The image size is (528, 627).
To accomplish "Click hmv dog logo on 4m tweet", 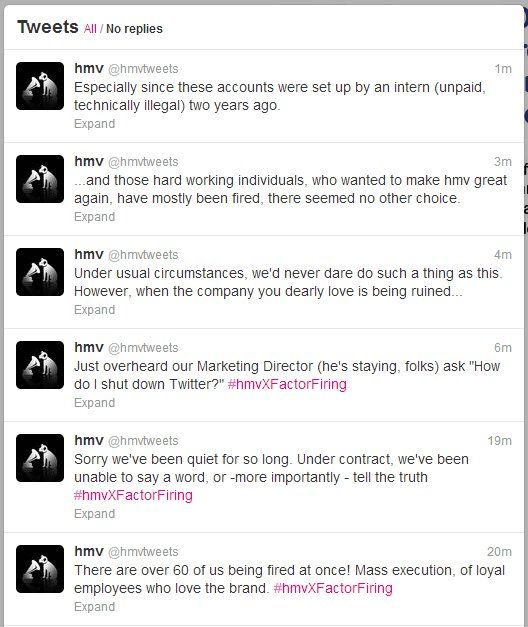I will point(40,272).
